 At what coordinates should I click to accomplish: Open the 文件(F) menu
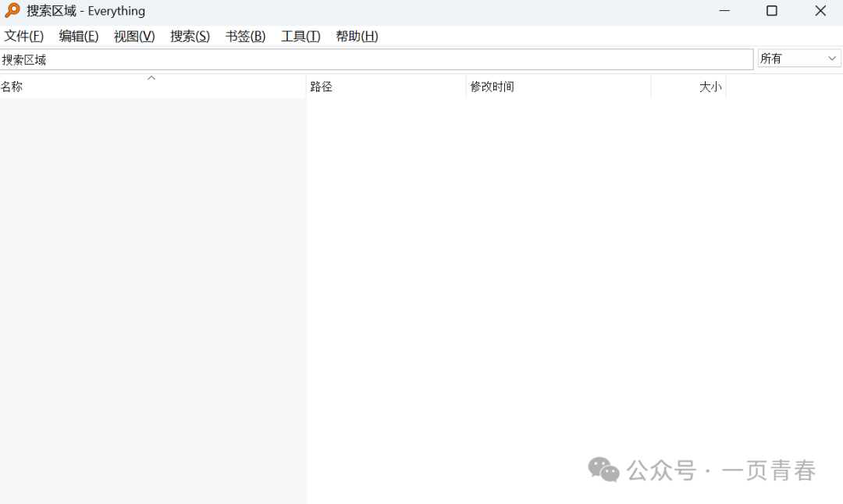[23, 37]
